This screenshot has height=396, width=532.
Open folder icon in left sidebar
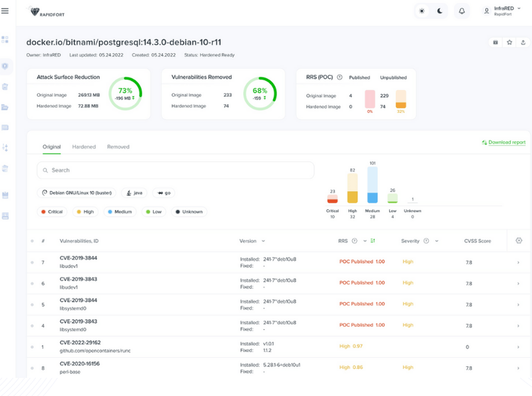pos(5,107)
